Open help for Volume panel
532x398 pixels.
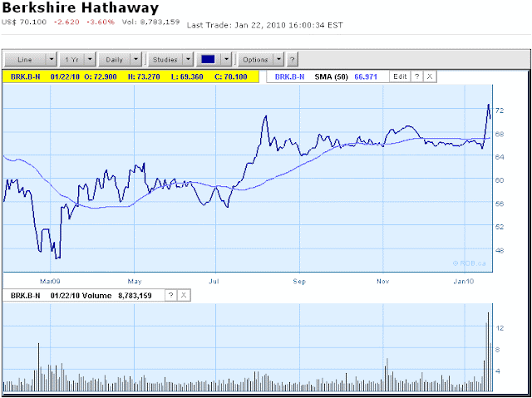tap(171, 295)
